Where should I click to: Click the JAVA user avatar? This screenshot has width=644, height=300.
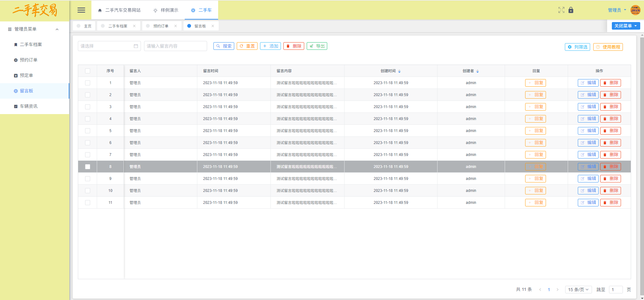[635, 10]
